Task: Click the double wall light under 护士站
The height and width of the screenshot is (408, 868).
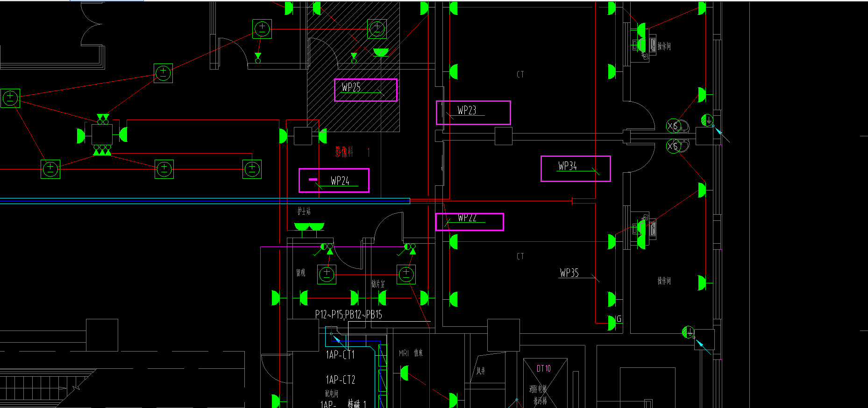Action: click(309, 227)
